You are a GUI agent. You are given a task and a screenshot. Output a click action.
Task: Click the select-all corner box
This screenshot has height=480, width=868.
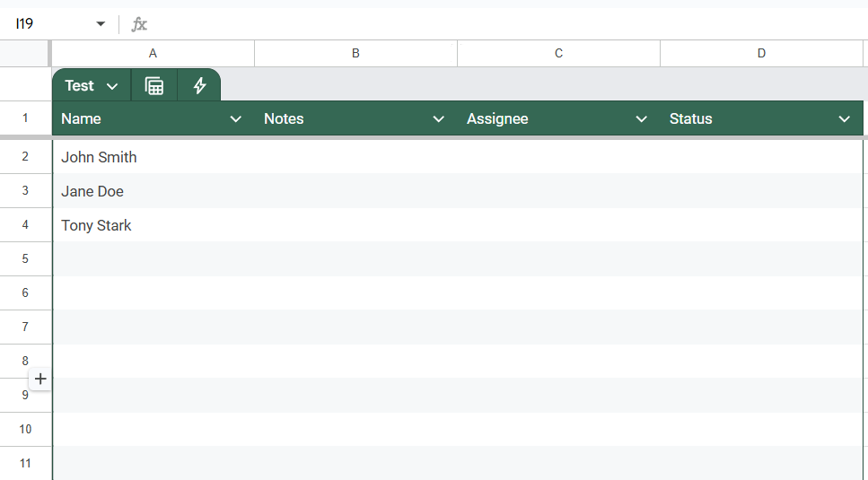24,54
